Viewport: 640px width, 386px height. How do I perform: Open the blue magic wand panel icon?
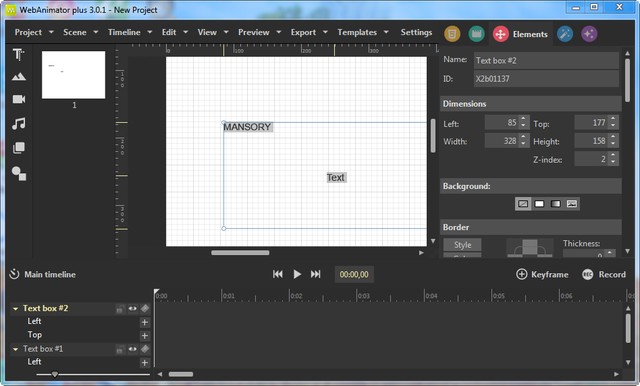[x=565, y=34]
